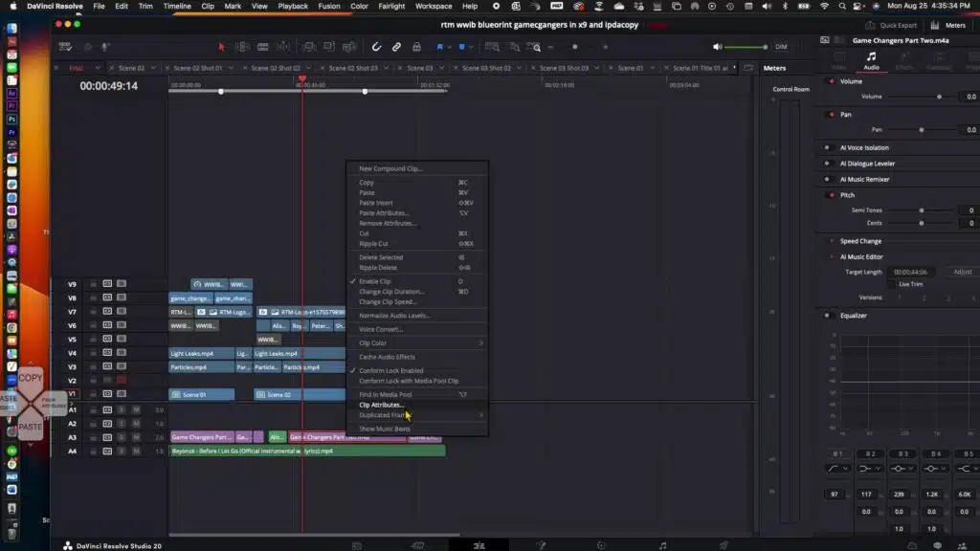Activate the Blade Edit mode tool
The height and width of the screenshot is (551, 980).
click(x=262, y=46)
